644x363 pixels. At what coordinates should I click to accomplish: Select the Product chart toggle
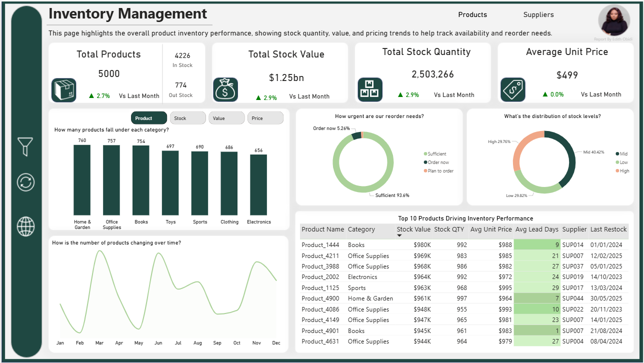point(149,118)
